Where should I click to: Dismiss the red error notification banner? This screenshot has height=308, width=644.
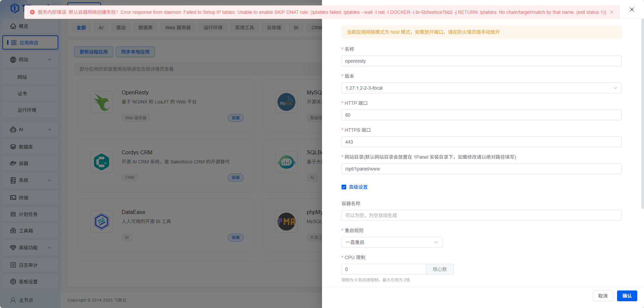[x=612, y=12]
